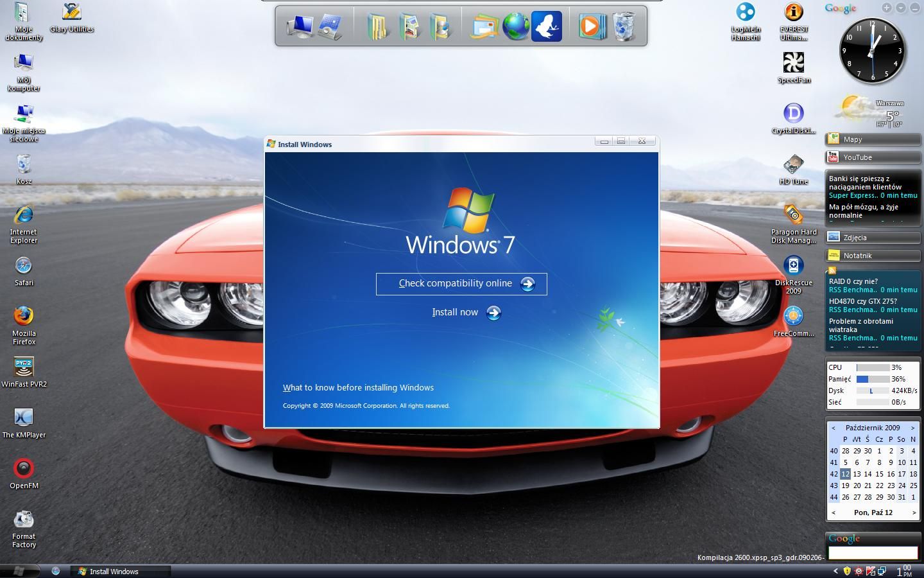
Task: Open OpenFM desktop icon
Action: coord(24,473)
